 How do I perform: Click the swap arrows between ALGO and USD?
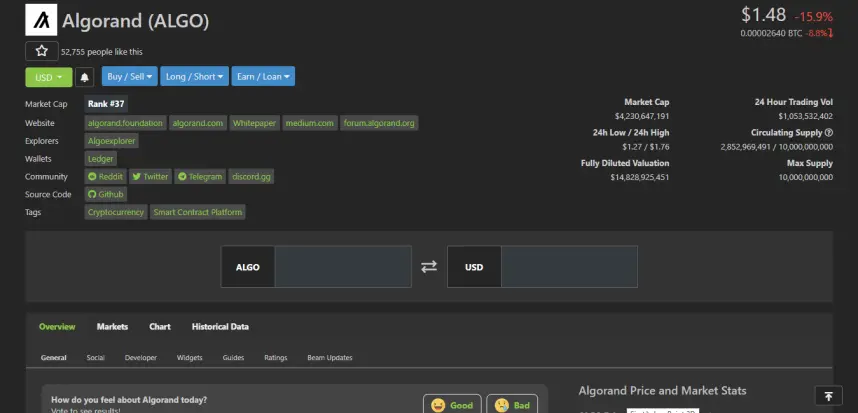429,266
